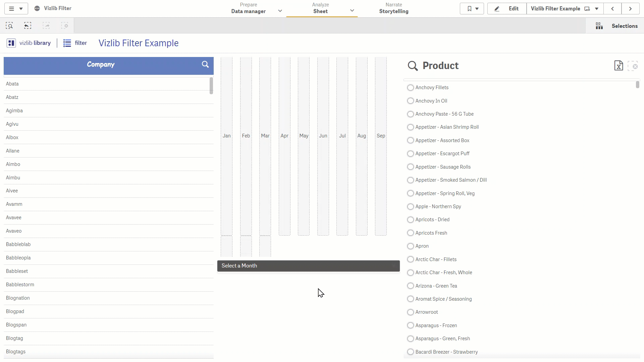Go to the previous sheet
Screen dimensions: 644x362
(612, 9)
